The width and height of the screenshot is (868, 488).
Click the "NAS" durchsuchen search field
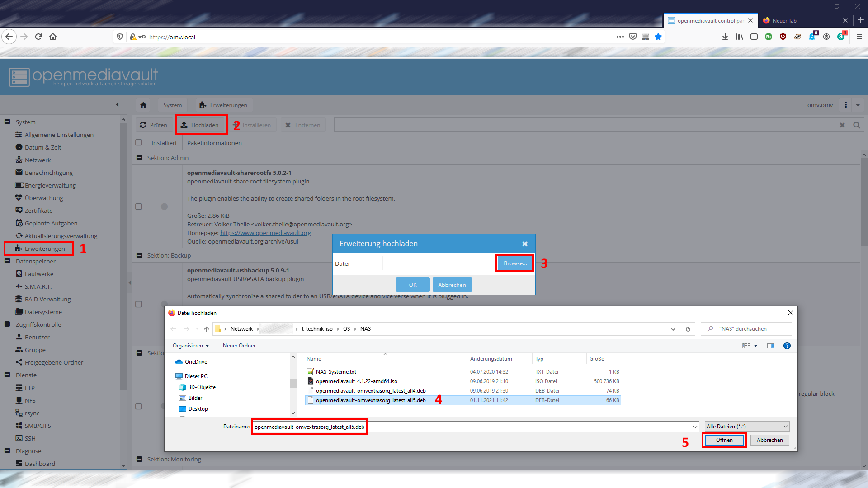tap(746, 329)
